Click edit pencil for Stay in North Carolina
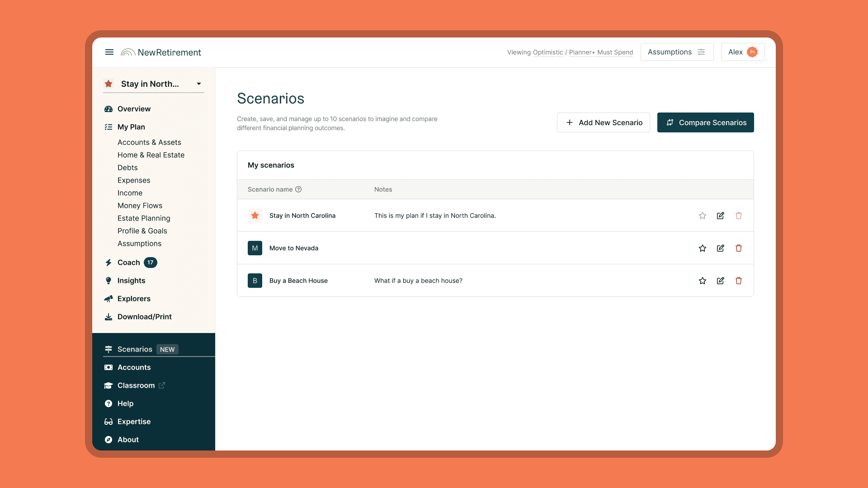 720,216
